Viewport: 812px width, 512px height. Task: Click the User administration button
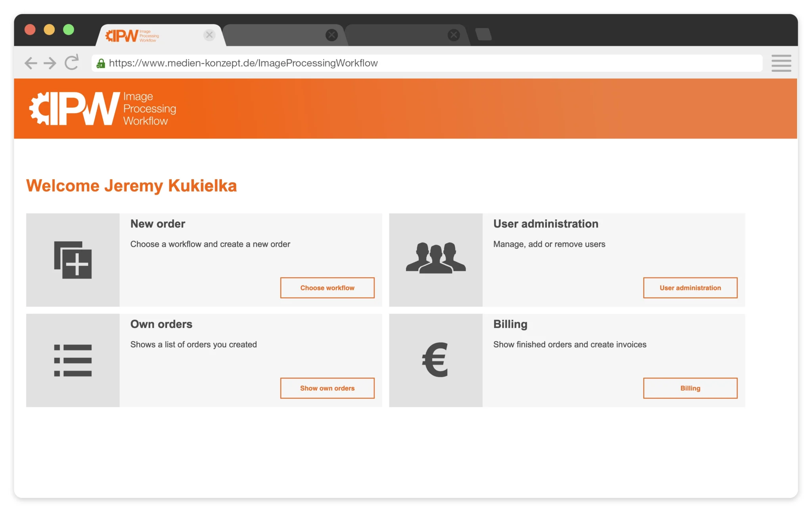click(690, 288)
